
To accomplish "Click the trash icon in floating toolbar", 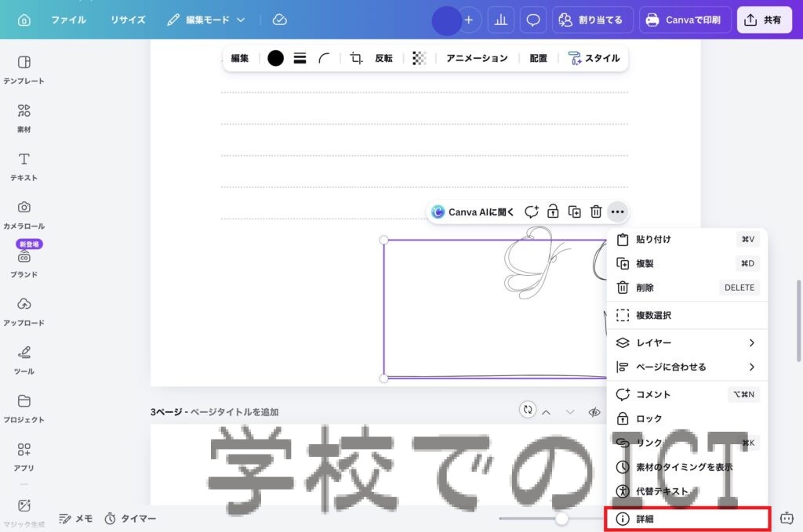I will pos(596,212).
